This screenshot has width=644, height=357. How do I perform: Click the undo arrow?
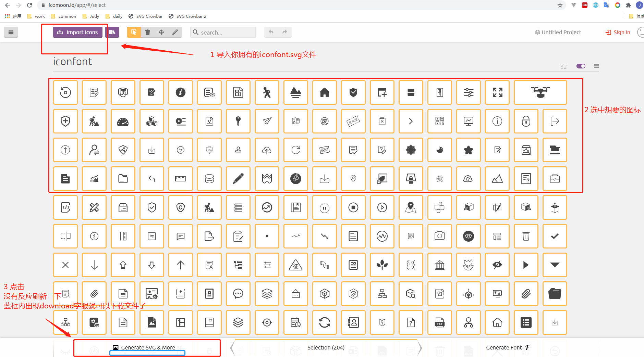pyautogui.click(x=271, y=32)
